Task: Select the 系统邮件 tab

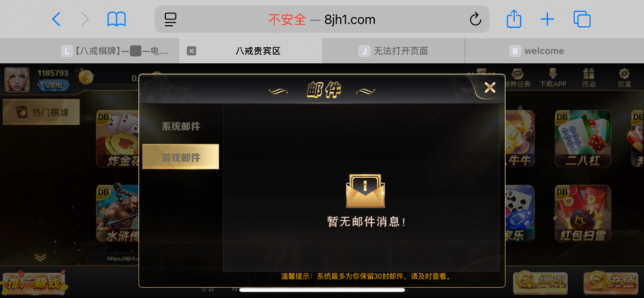Action: pyautogui.click(x=181, y=127)
